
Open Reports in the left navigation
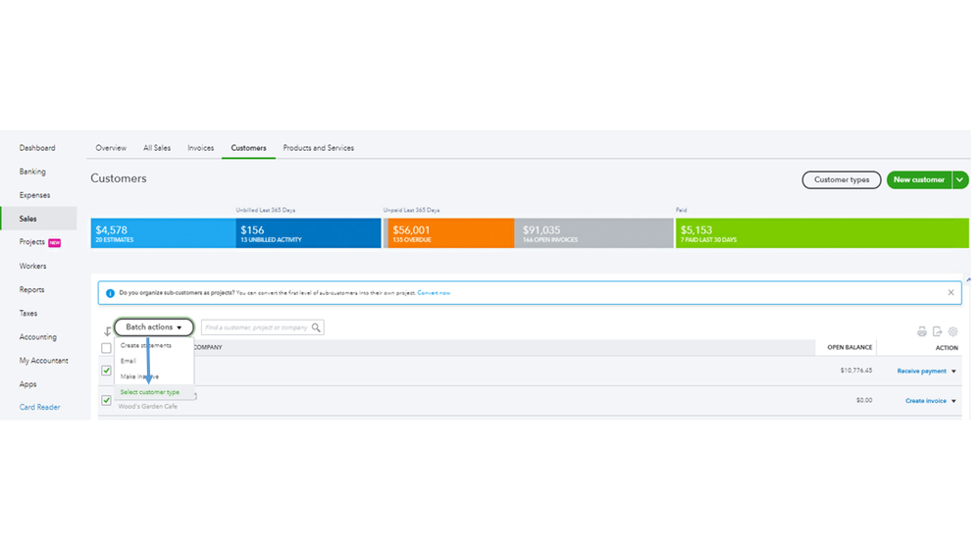31,290
